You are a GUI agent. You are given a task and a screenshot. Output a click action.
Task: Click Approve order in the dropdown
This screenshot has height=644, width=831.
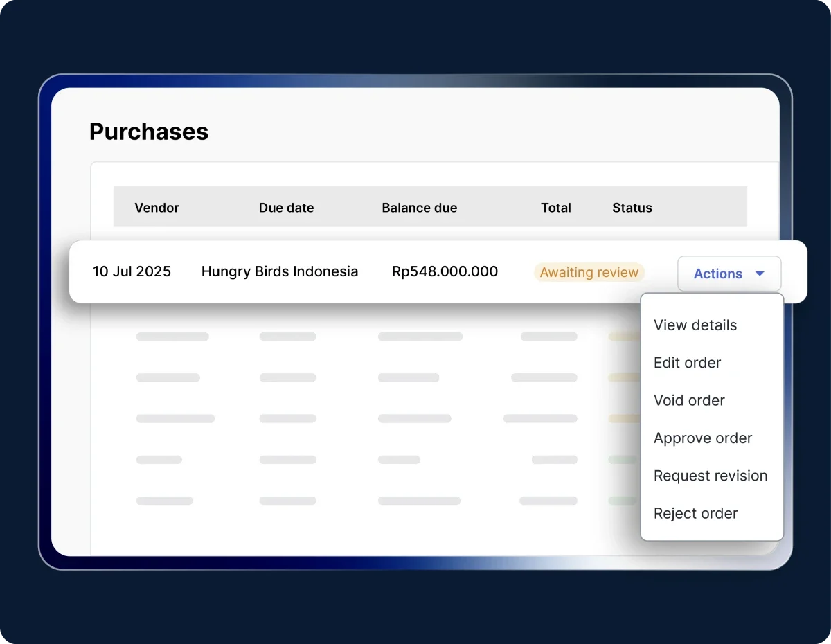pyautogui.click(x=702, y=438)
